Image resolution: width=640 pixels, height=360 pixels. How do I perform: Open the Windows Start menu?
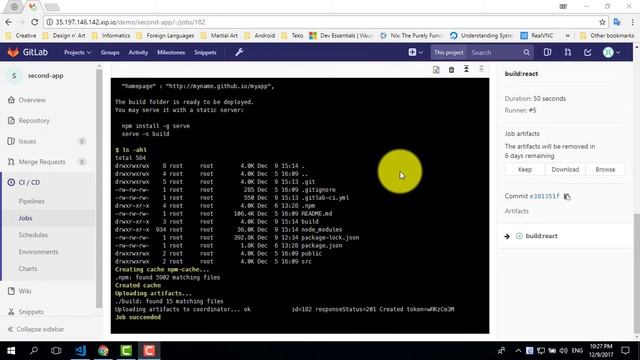coord(11,351)
